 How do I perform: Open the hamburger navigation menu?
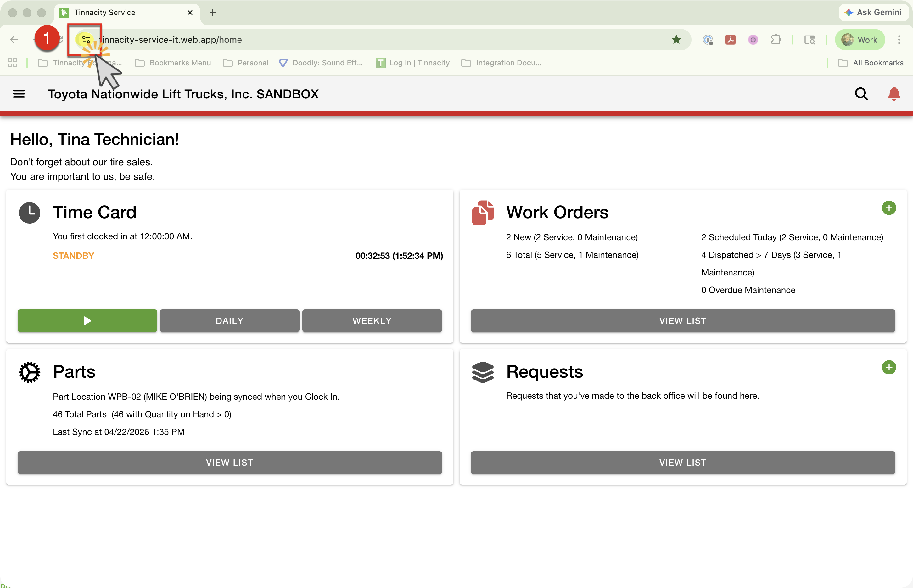[19, 94]
